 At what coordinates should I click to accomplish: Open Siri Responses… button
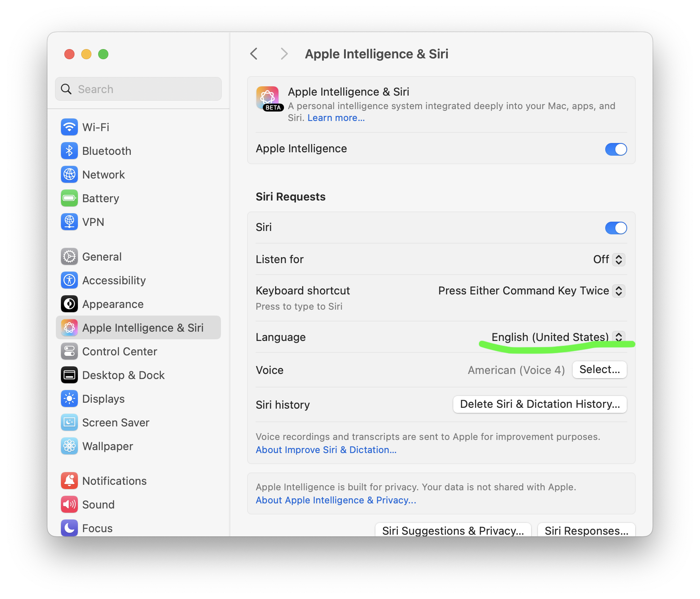586,530
